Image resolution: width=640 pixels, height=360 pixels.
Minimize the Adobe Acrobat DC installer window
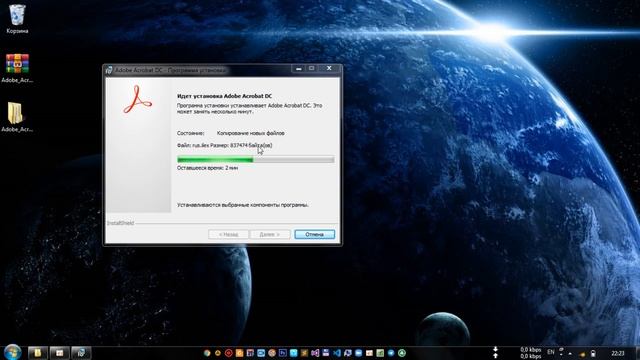click(299, 69)
